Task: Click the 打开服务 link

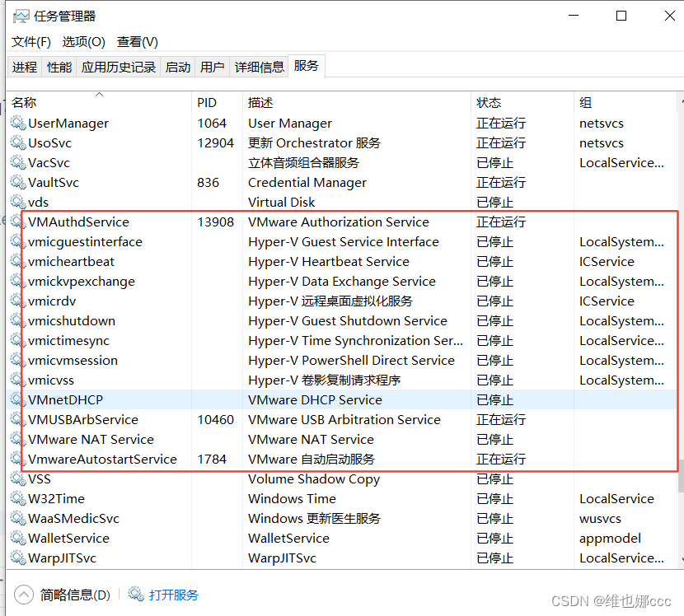Action: coord(174,595)
